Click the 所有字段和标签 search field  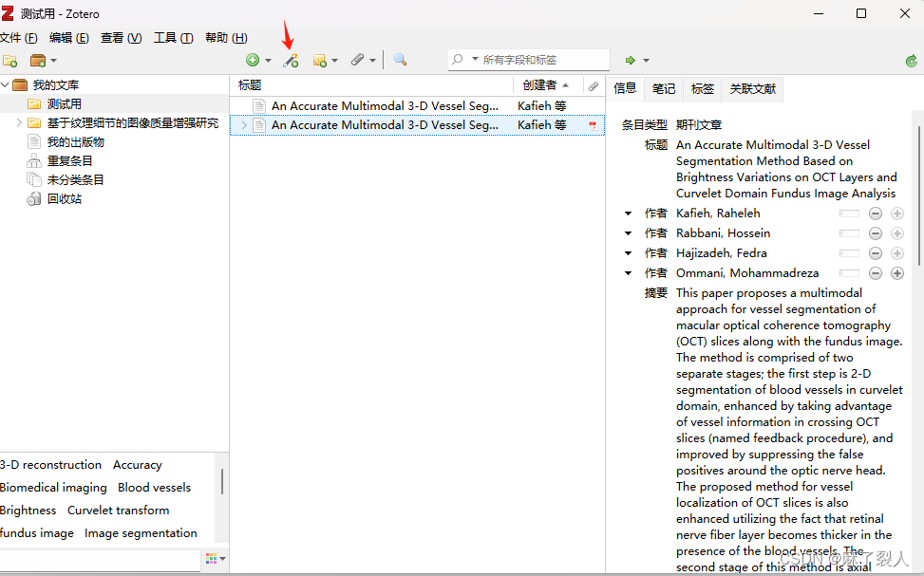541,60
